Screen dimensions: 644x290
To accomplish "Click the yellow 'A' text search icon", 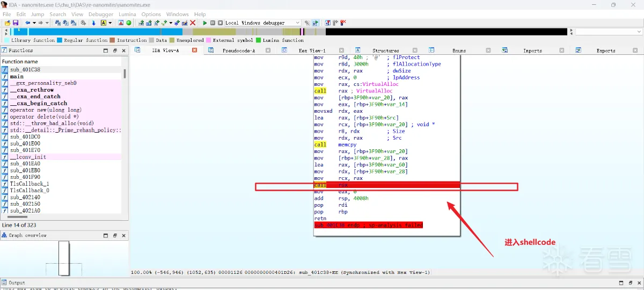I will click(x=104, y=23).
